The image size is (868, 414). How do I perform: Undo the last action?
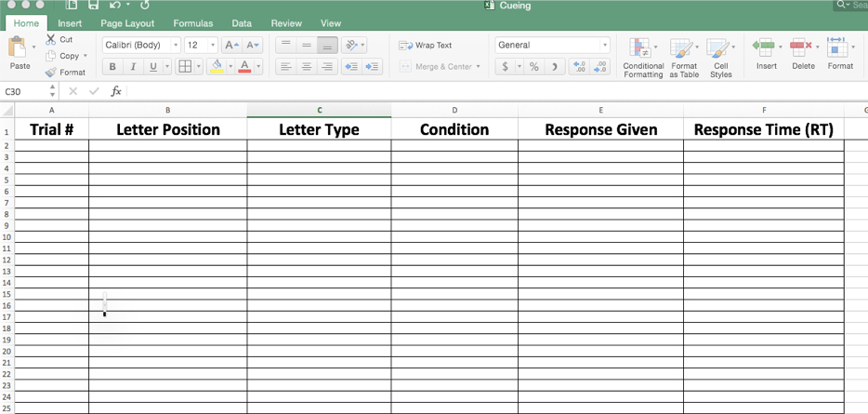(x=115, y=5)
